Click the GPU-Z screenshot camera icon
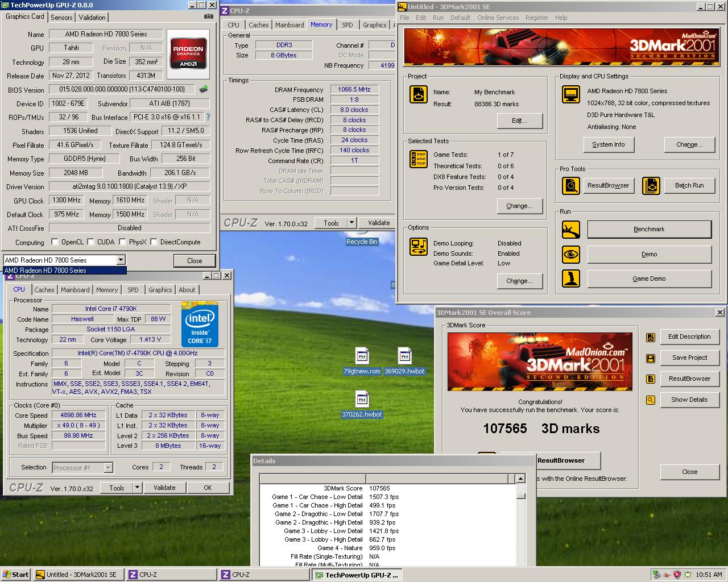 point(209,16)
